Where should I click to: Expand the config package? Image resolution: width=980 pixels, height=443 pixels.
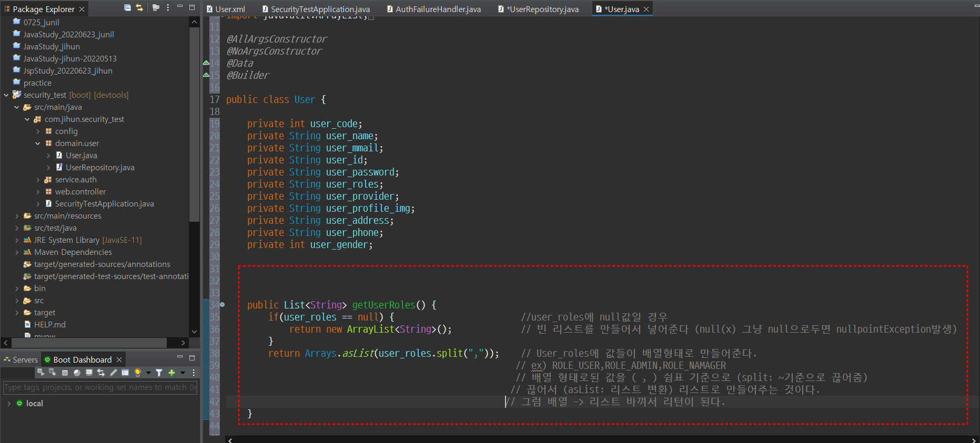point(38,131)
